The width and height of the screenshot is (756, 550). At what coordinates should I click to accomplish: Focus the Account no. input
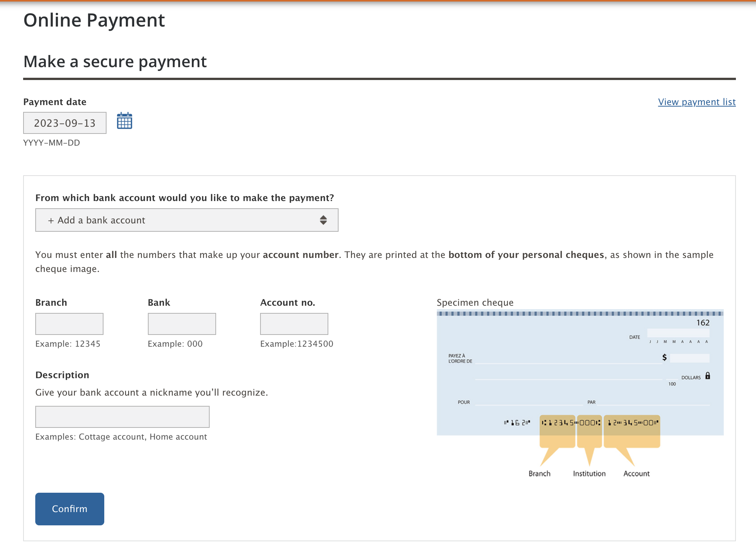294,324
